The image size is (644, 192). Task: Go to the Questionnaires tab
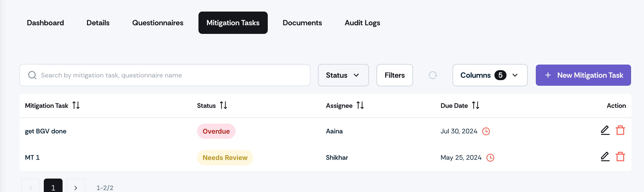(x=158, y=23)
